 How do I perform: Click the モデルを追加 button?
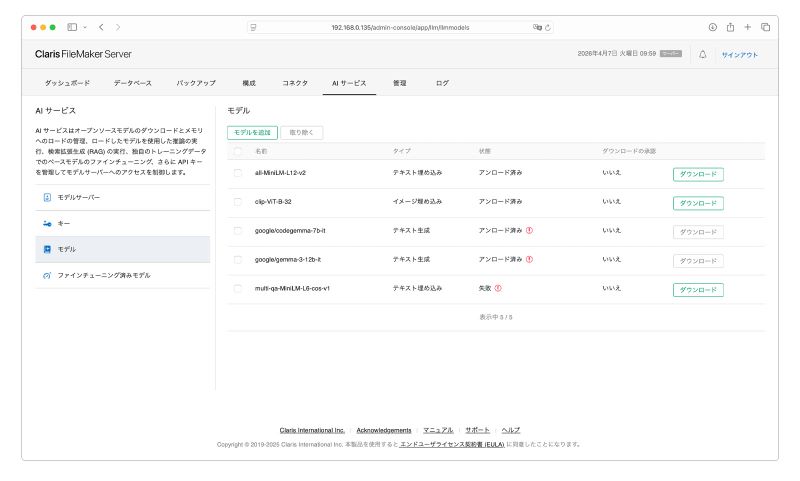point(252,132)
